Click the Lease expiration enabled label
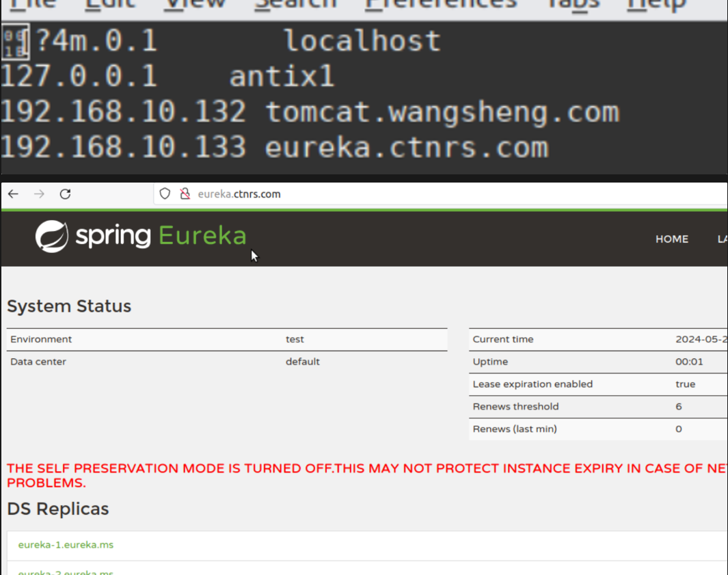The image size is (728, 575). (x=532, y=384)
